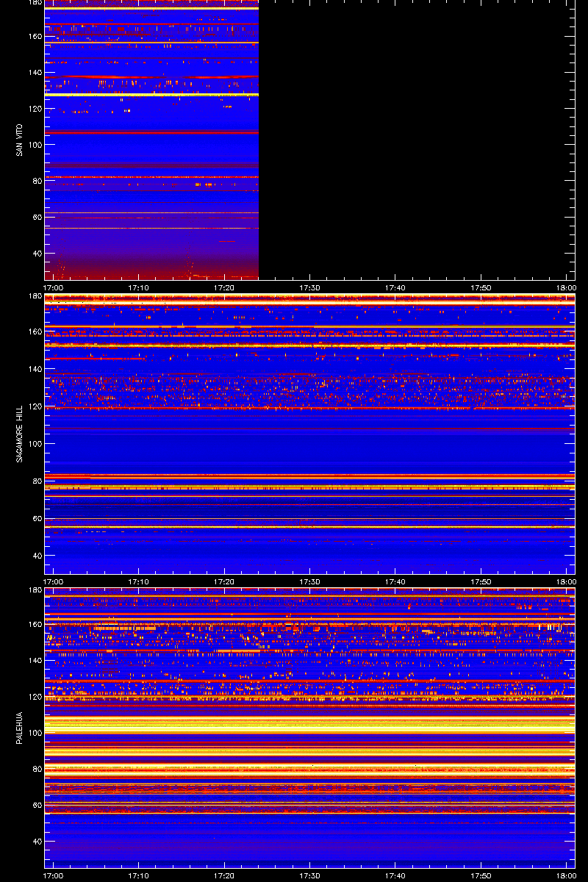Select the 160 tick on Sagamore Hill axis
The height and width of the screenshot is (882, 588).
[x=34, y=331]
